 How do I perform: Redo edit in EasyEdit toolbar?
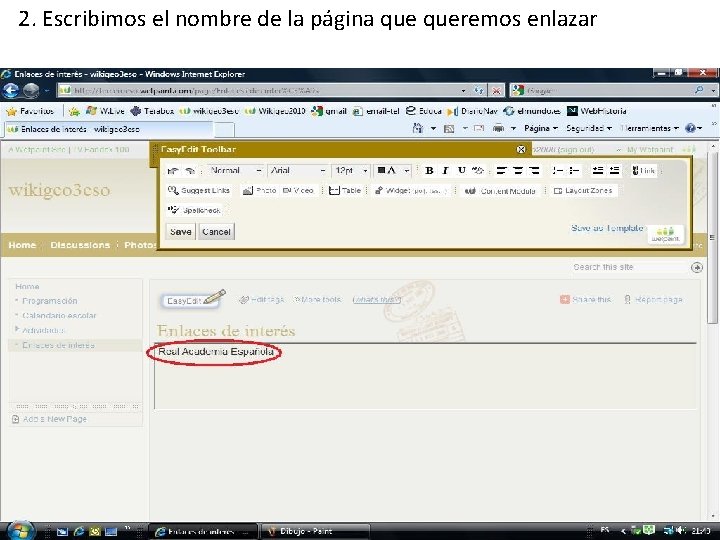[x=190, y=171]
